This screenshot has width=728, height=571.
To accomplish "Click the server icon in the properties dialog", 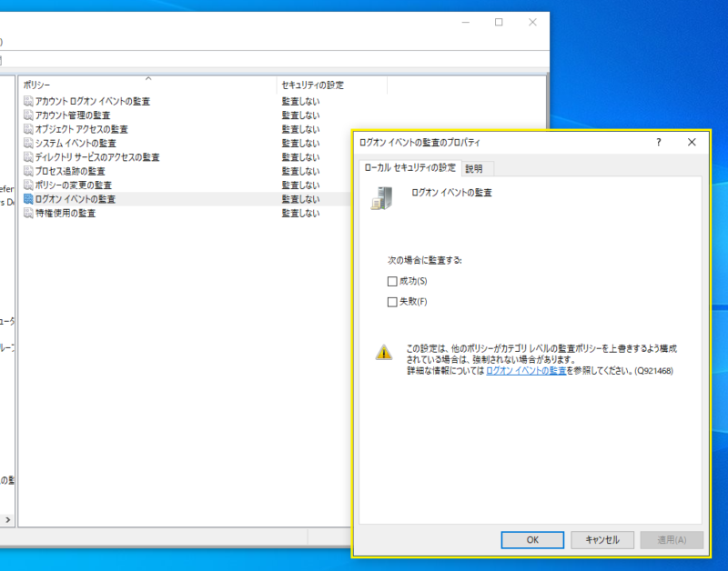I will pyautogui.click(x=382, y=198).
